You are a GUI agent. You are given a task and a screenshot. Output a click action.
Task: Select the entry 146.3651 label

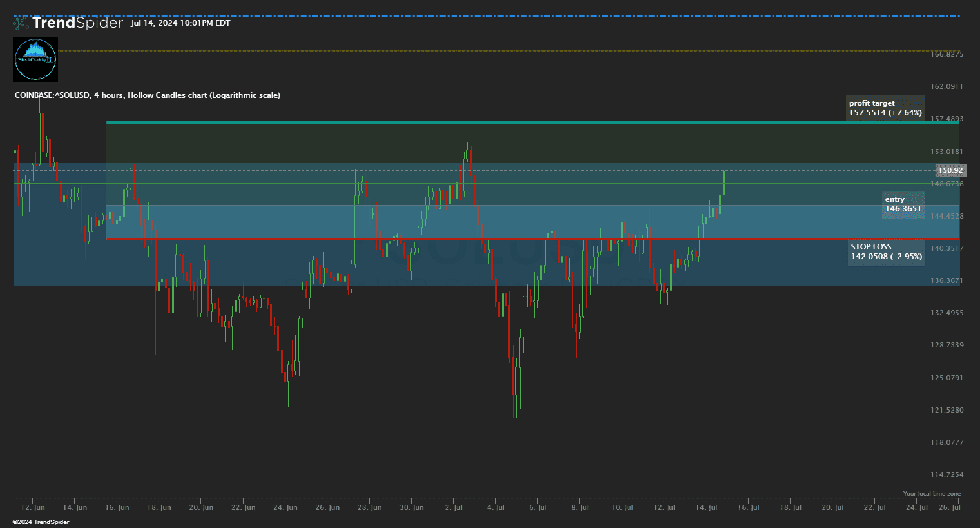(903, 204)
